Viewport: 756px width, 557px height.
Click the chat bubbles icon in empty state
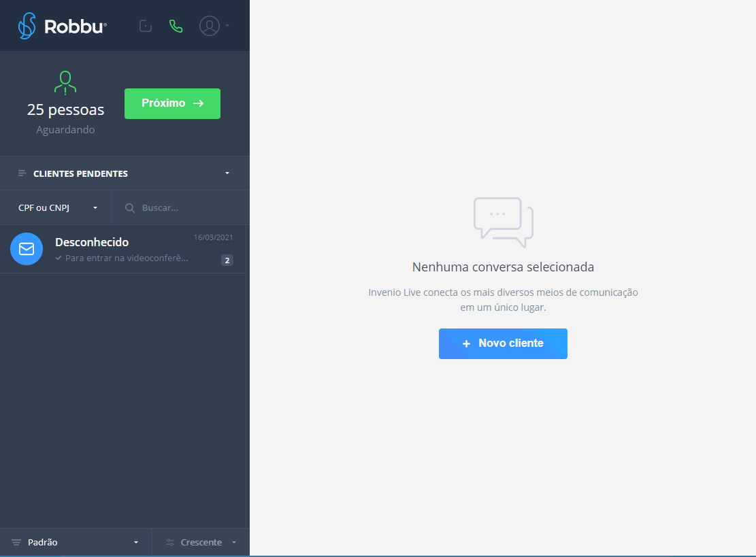[503, 222]
